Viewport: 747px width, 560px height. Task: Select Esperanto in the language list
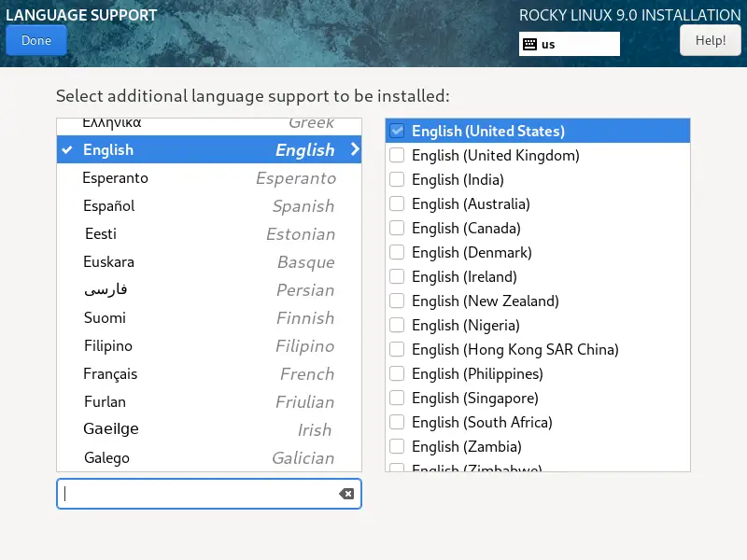point(208,177)
